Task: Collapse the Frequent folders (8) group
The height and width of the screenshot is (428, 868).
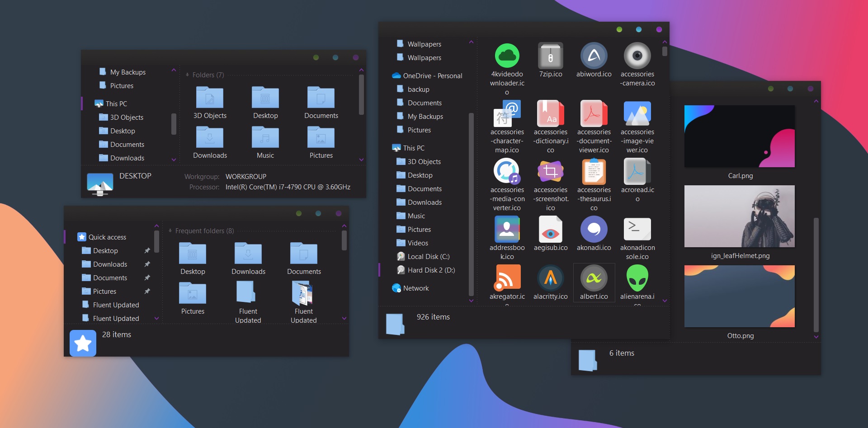Action: (x=170, y=231)
